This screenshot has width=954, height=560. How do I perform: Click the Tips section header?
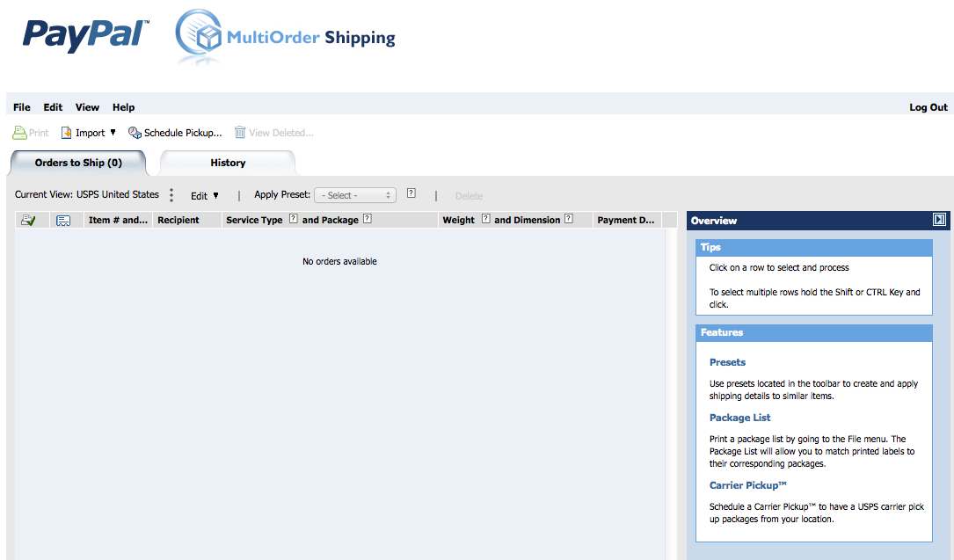[814, 247]
